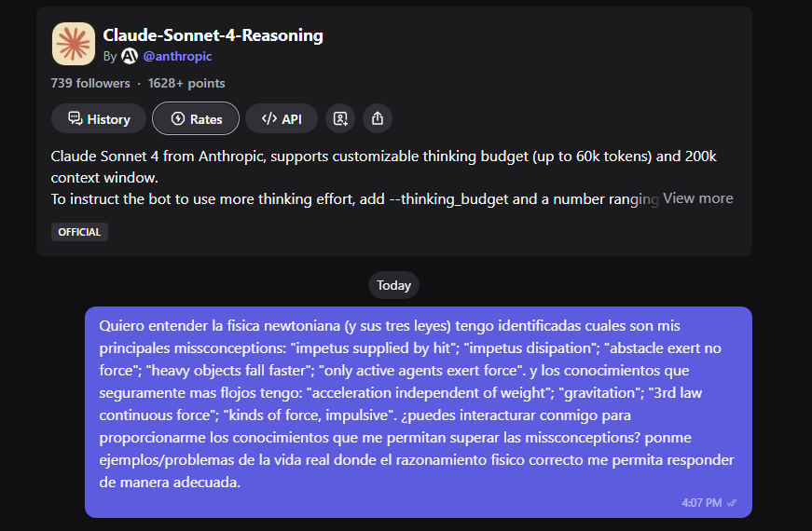This screenshot has width=812, height=531.
Task: Click the Claude orange starburst avatar
Action: (x=73, y=44)
